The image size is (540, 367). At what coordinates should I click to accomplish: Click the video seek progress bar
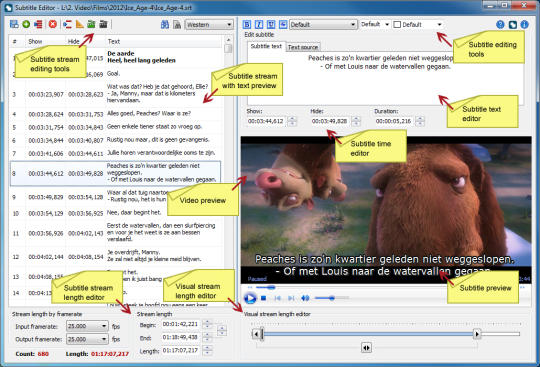[386, 287]
